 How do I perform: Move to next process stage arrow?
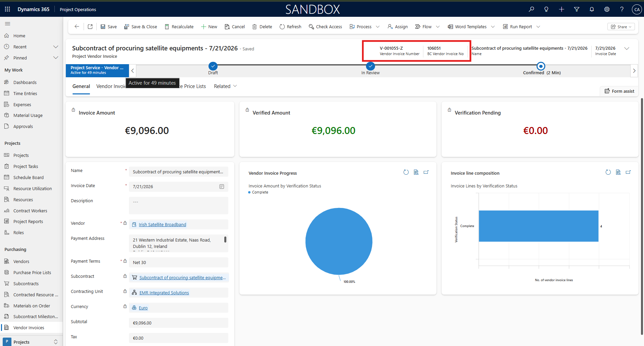634,71
